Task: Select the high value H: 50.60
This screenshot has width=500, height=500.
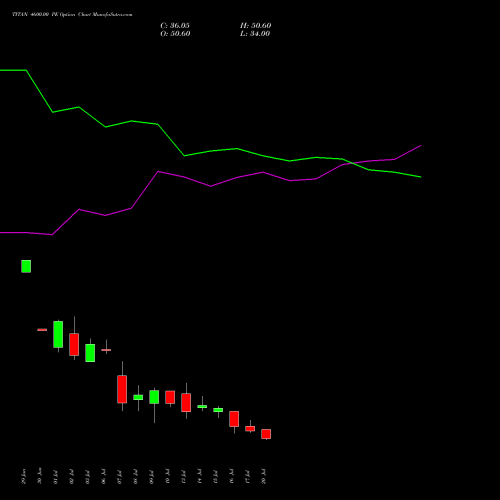Action: point(256,26)
